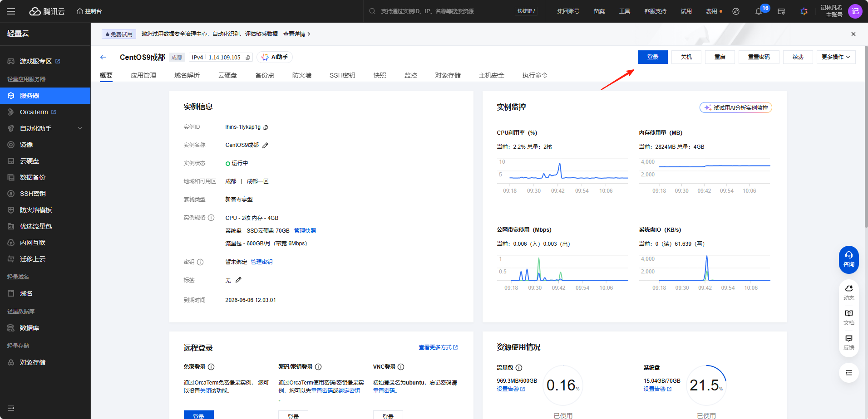Open the AI助手 button
The width and height of the screenshot is (868, 419).
pyautogui.click(x=275, y=57)
